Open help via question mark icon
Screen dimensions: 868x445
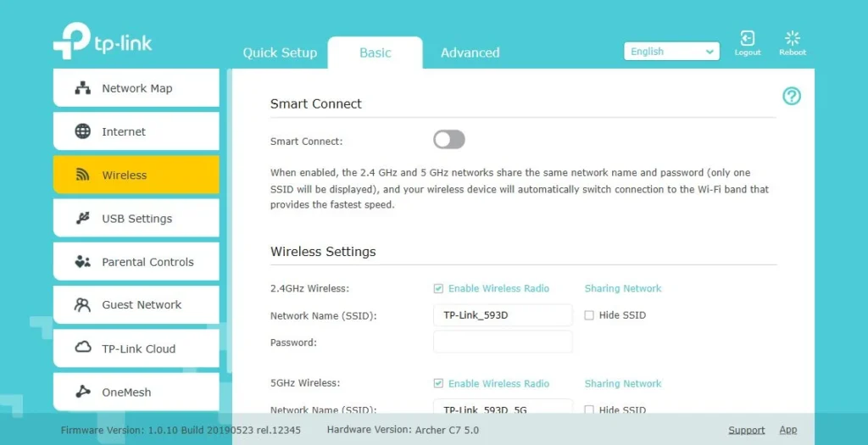(792, 97)
